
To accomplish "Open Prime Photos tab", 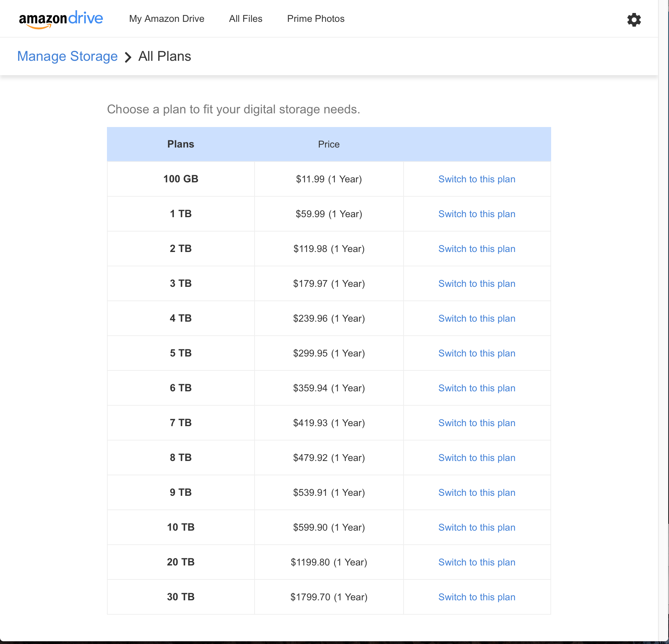I will tap(315, 19).
